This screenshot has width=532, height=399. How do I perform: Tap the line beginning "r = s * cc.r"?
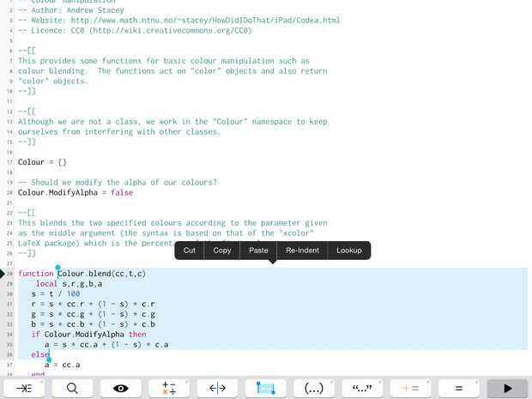point(94,304)
